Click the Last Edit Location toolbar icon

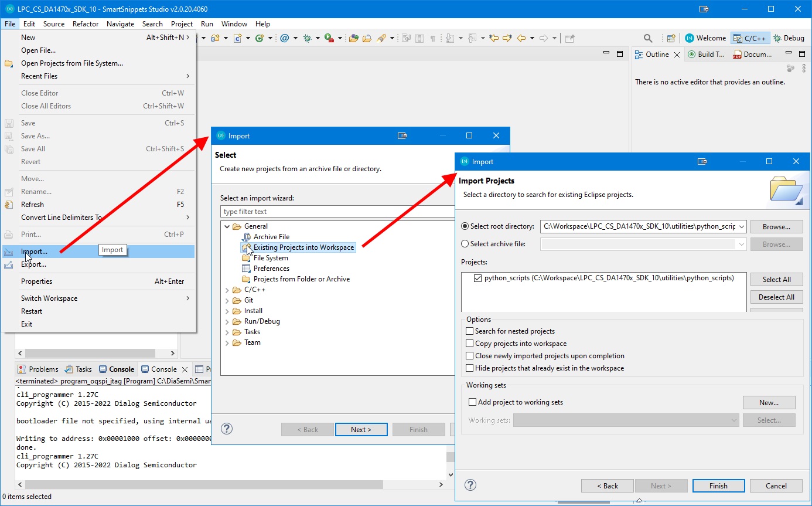(494, 38)
